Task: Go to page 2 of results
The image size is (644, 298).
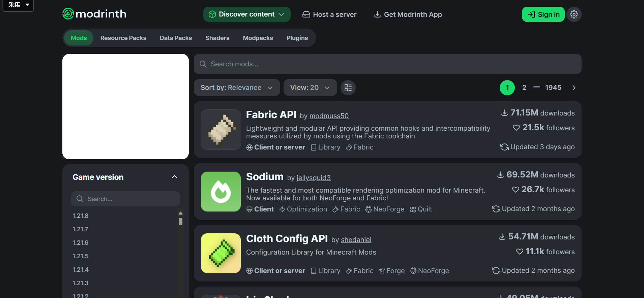Action: (524, 88)
